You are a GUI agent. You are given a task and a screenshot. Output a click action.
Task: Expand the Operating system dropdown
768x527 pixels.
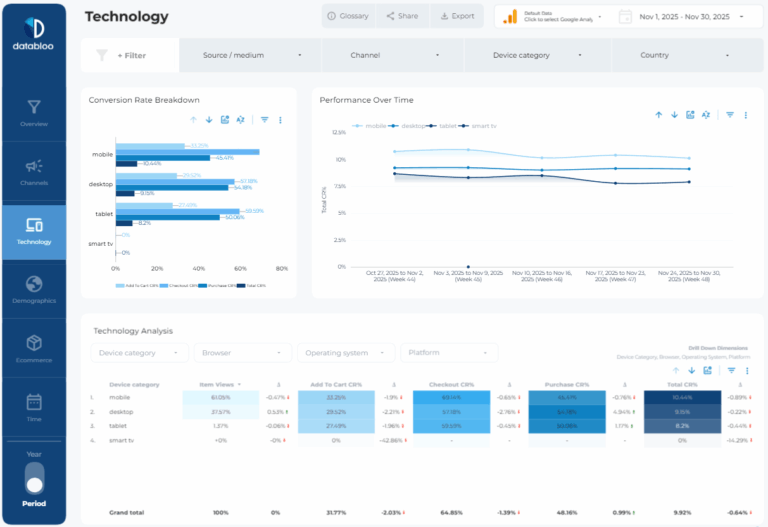pyautogui.click(x=346, y=353)
